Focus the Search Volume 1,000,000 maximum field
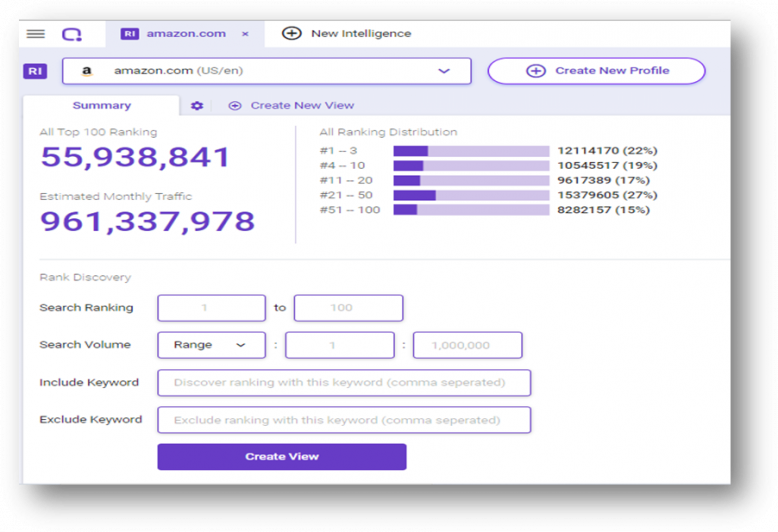778x532 pixels. click(467, 345)
